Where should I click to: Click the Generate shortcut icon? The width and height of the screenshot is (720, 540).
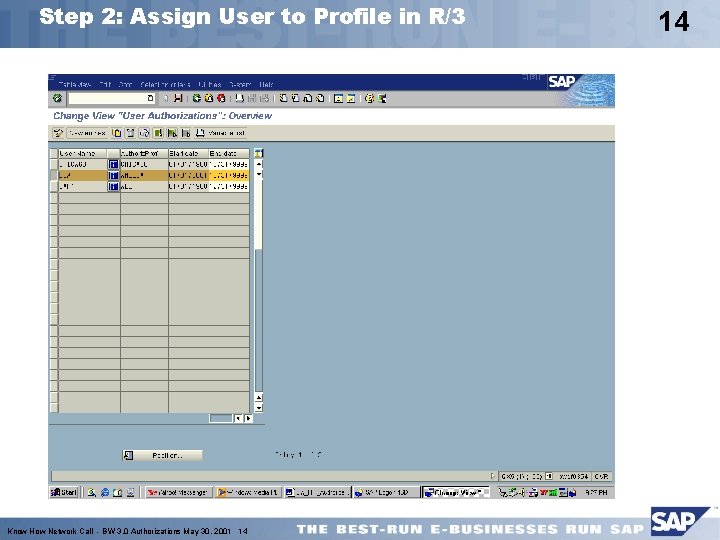351,98
